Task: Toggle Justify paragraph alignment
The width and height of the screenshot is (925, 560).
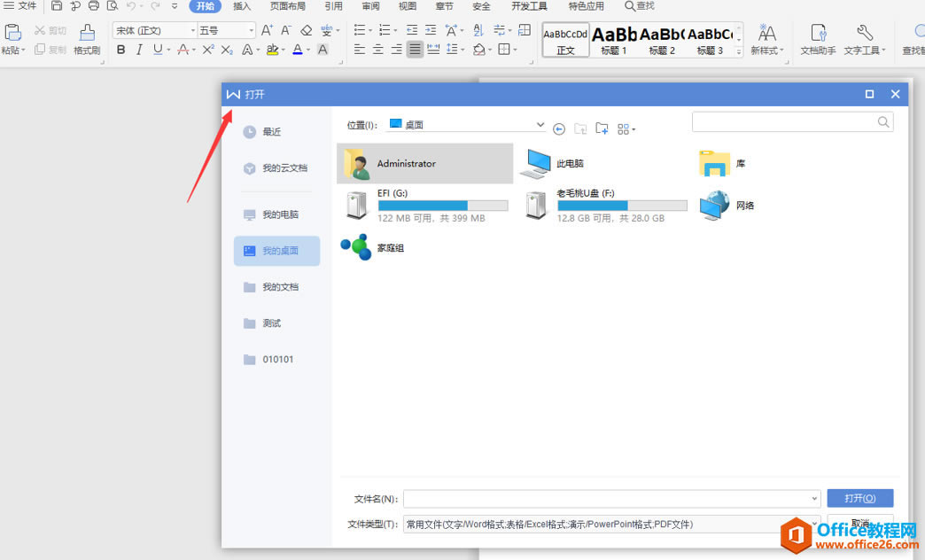Action: [416, 50]
